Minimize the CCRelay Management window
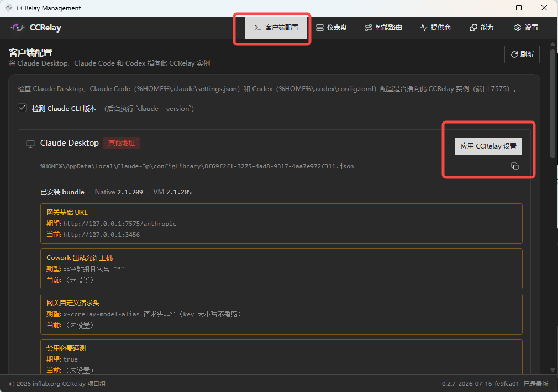The width and height of the screenshot is (558, 392). point(494,8)
